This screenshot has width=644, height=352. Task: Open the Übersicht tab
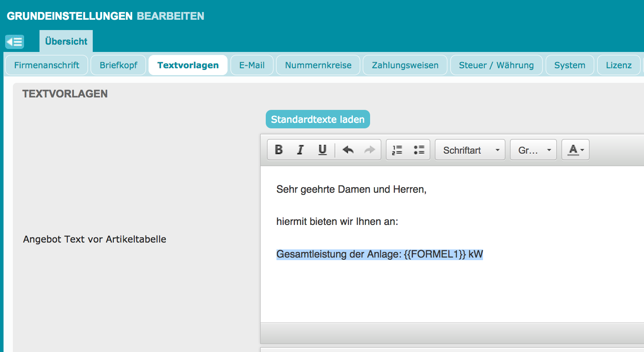tap(66, 42)
